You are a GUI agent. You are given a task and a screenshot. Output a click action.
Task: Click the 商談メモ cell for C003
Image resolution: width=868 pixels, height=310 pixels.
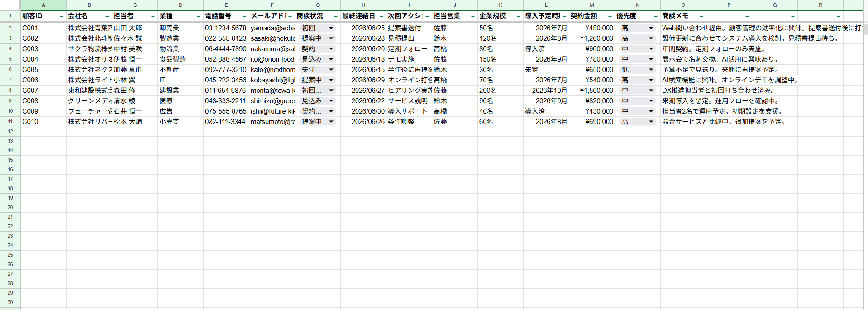coord(683,49)
